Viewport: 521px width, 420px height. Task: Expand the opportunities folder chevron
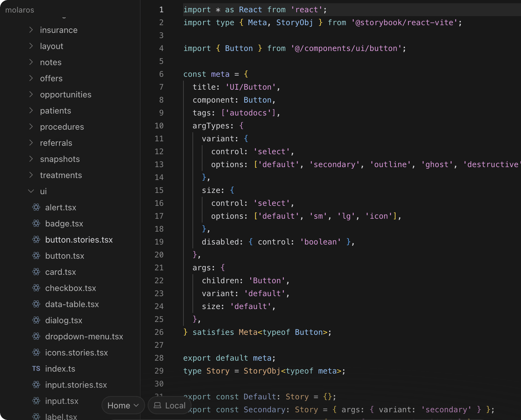[31, 94]
